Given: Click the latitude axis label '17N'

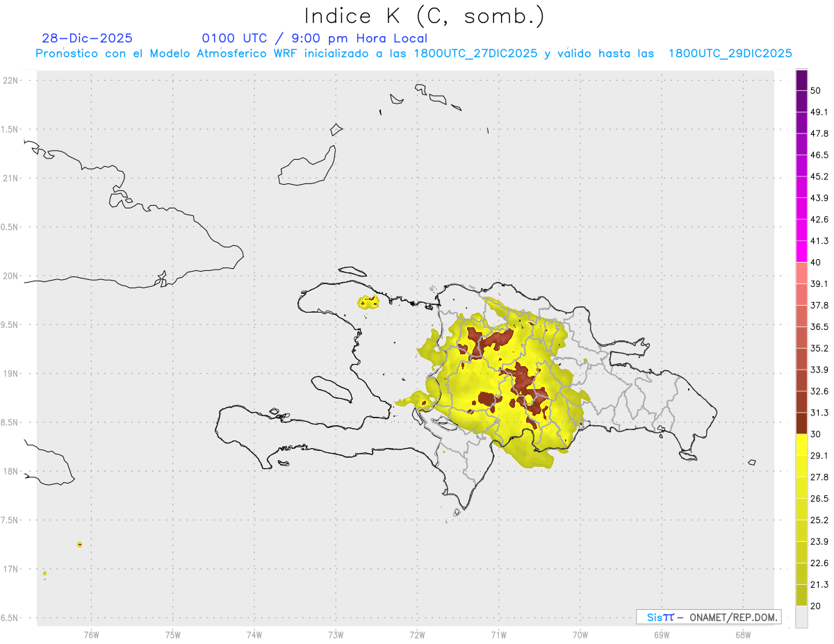Looking at the screenshot, I should [x=12, y=569].
